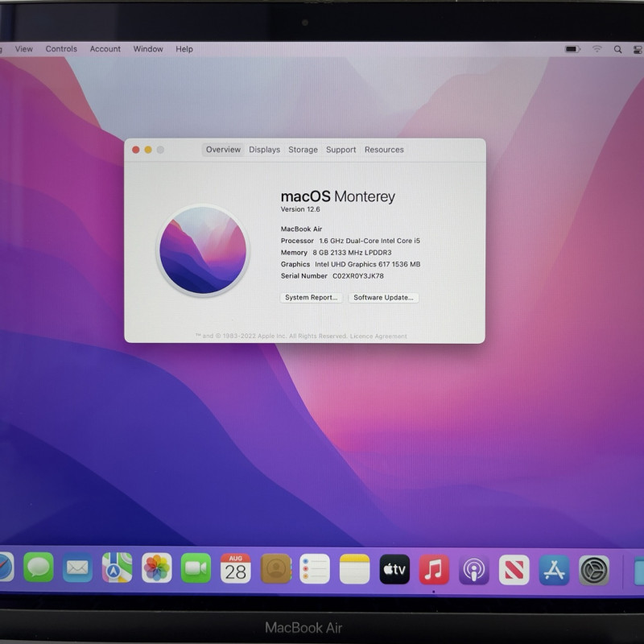Open the Storage tab
The height and width of the screenshot is (644, 644).
[303, 150]
